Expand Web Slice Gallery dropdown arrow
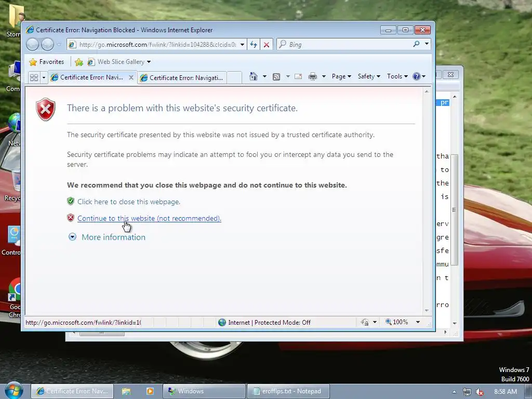Image resolution: width=532 pixels, height=399 pixels. pos(149,62)
